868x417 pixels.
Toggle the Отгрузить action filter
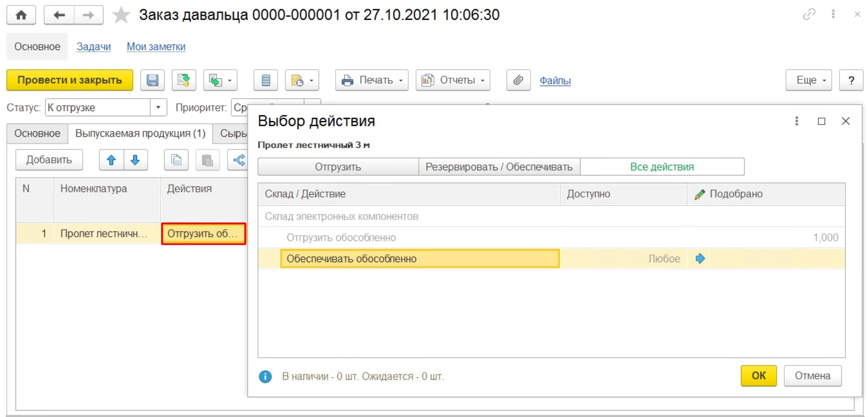pyautogui.click(x=338, y=167)
